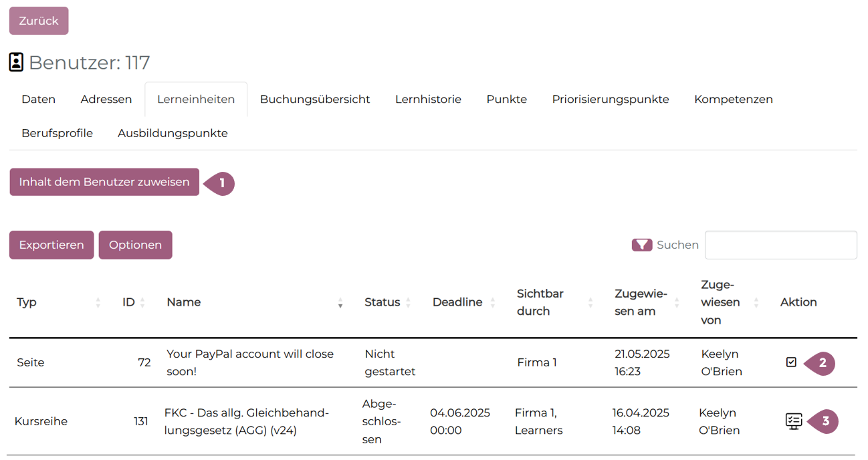Export the table with Exportieren

click(x=51, y=245)
